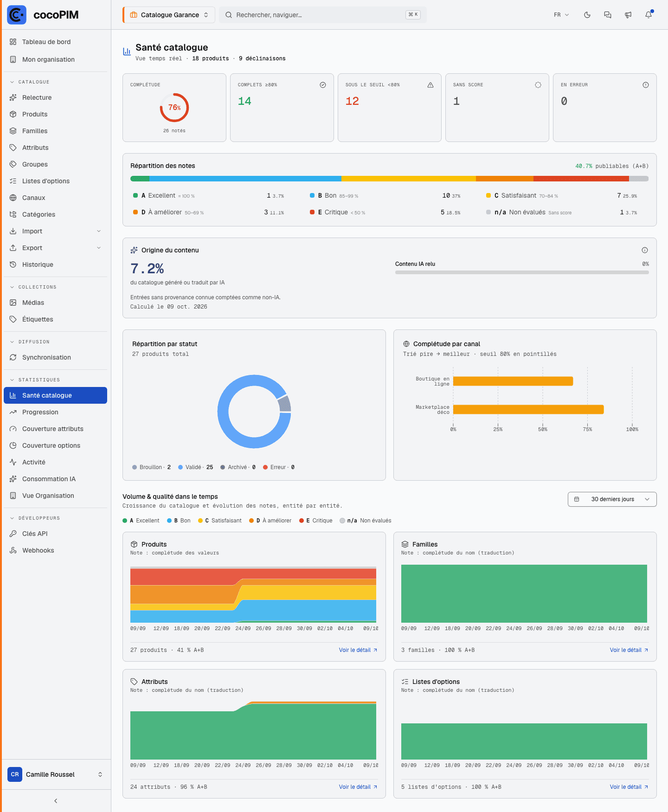This screenshot has height=812, width=668.
Task: Toggle dark mode with the moon icon
Action: point(587,15)
